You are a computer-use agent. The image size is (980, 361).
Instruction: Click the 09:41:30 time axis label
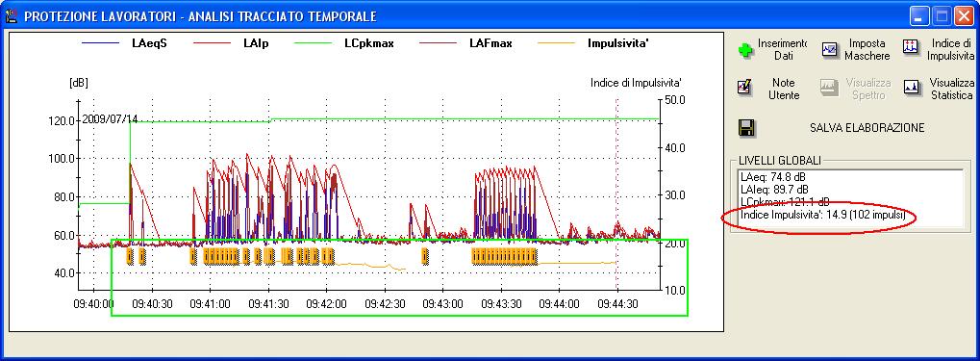[268, 304]
